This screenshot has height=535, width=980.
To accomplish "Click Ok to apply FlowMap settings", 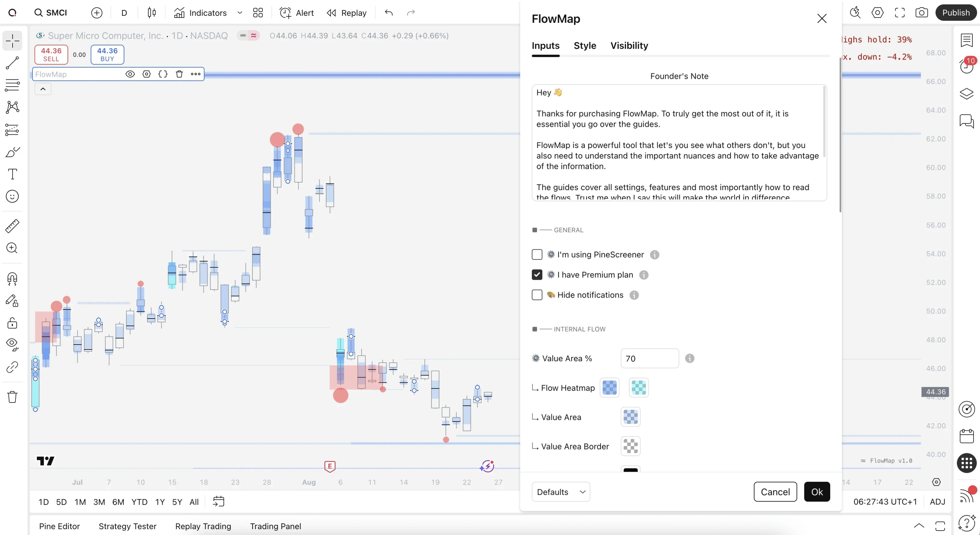I will 817,491.
